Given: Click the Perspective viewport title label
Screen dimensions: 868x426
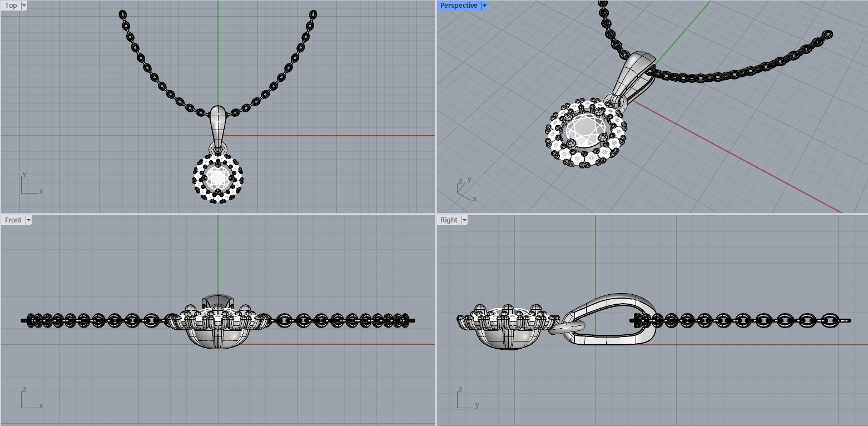Looking at the screenshot, I should (459, 6).
